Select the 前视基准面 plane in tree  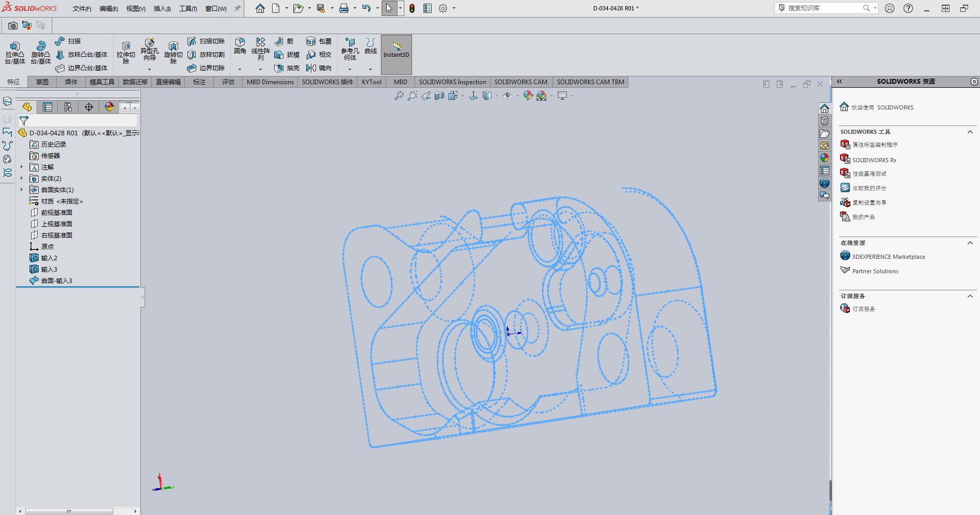pyautogui.click(x=57, y=212)
